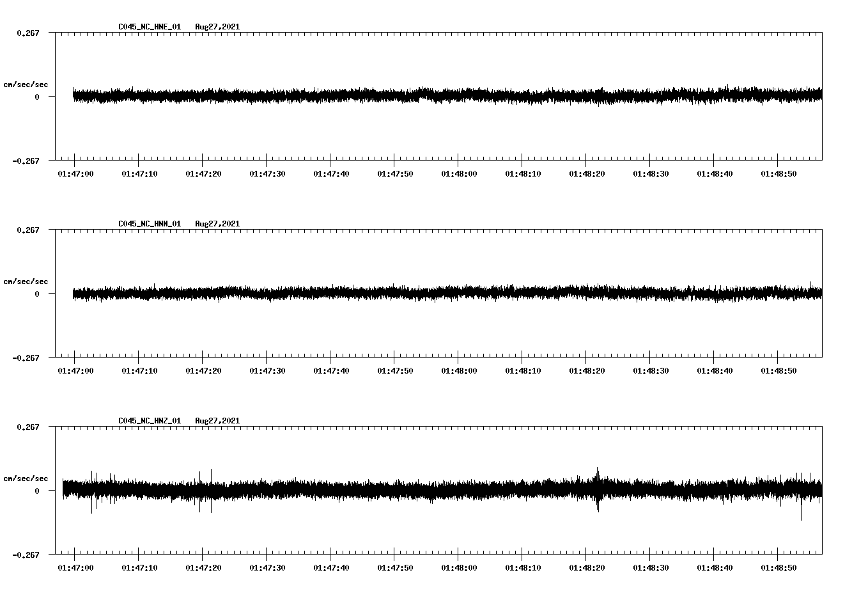
Task: Click the C045_NC_HNN_01 plot title
Action: coord(150,224)
